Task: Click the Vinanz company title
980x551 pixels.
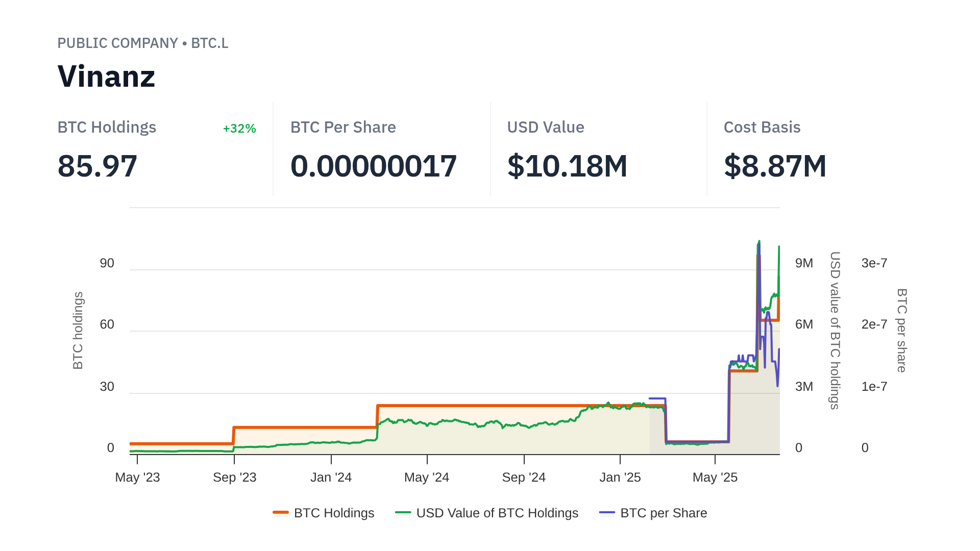Action: pyautogui.click(x=106, y=77)
